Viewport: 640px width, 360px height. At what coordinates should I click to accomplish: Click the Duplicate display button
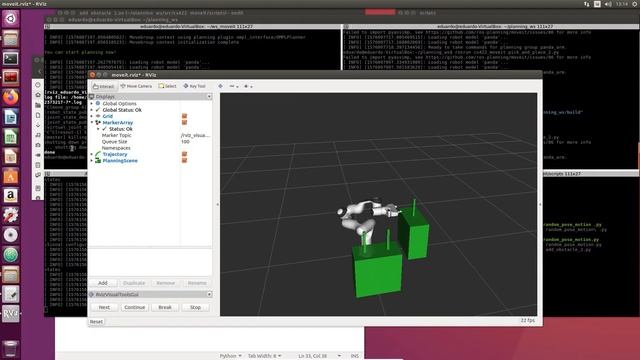point(134,283)
